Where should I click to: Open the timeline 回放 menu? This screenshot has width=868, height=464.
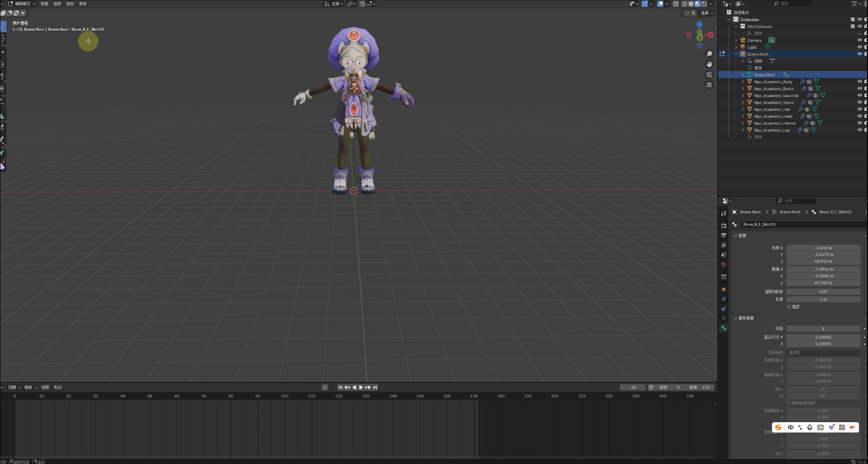pyautogui.click(x=14, y=387)
